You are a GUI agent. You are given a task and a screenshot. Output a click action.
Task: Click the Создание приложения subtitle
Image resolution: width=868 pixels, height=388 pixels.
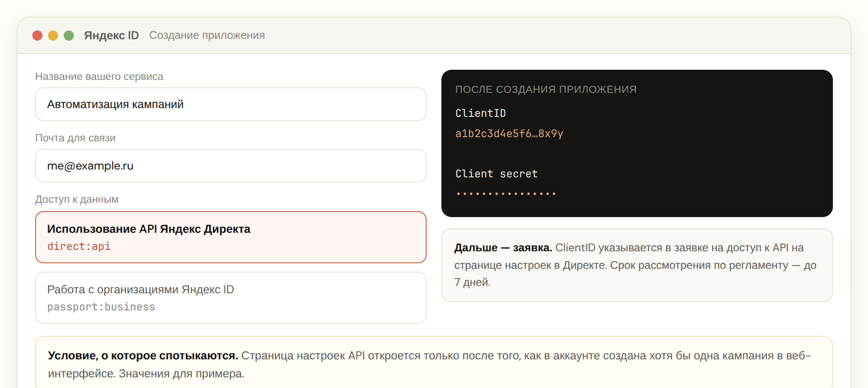coord(207,36)
